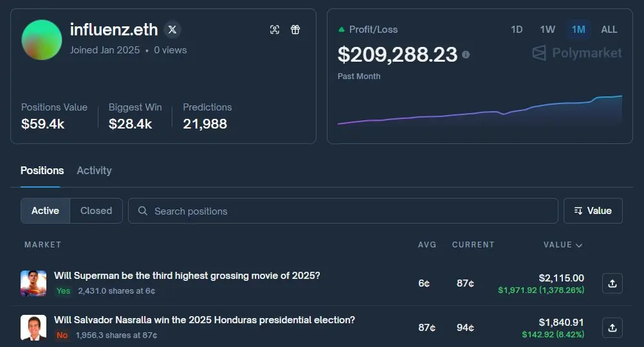Click the gift icon on profile card
Image resolution: width=644 pixels, height=347 pixels.
(295, 30)
